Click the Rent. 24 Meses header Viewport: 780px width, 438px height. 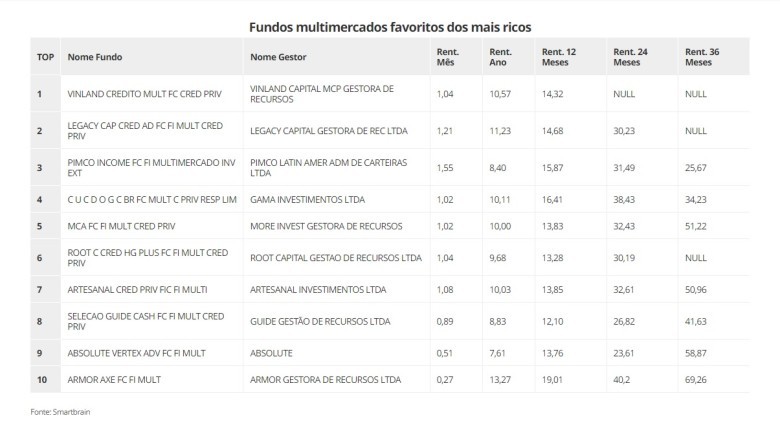[630, 57]
